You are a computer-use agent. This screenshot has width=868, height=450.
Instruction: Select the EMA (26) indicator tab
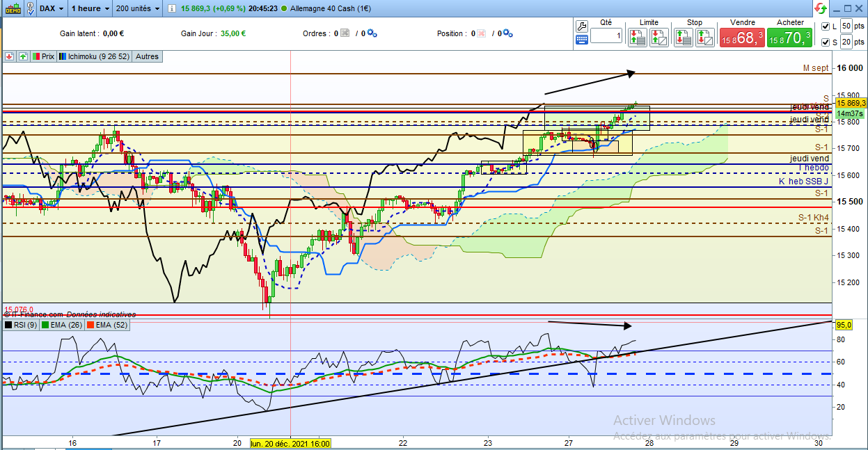click(63, 325)
